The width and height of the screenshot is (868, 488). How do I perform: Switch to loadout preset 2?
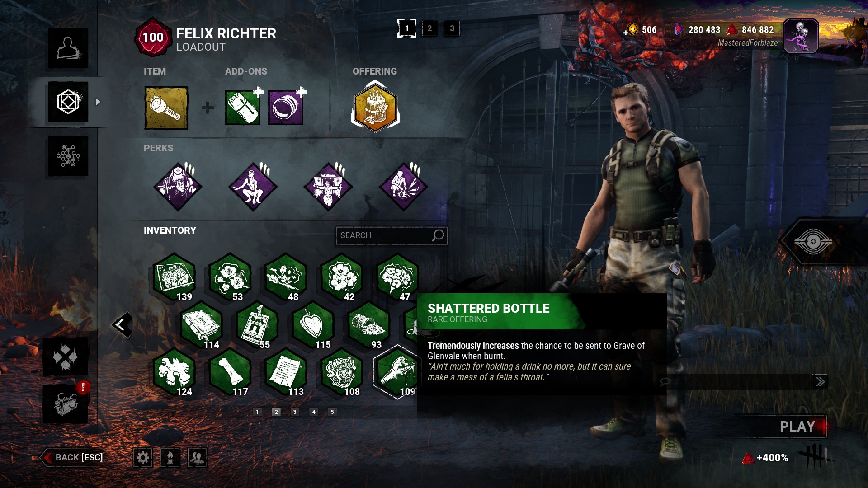coord(429,28)
